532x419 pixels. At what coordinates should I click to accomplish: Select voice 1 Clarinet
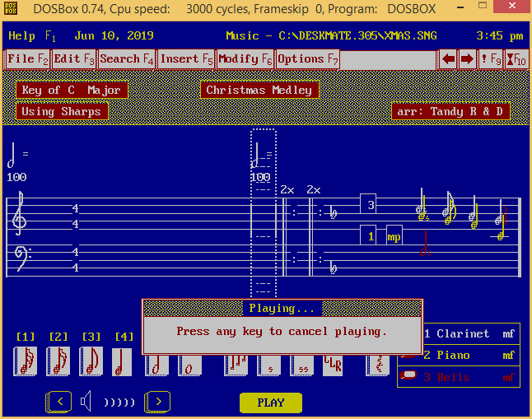point(459,334)
